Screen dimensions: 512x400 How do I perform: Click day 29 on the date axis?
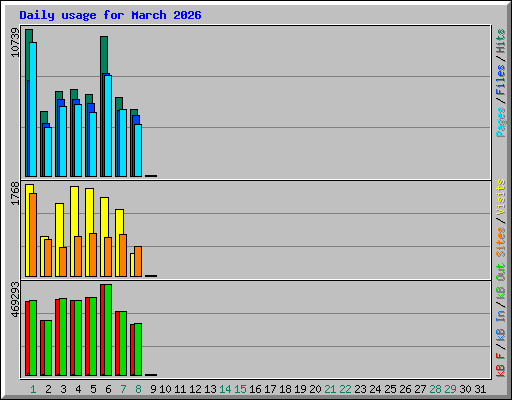point(450,389)
